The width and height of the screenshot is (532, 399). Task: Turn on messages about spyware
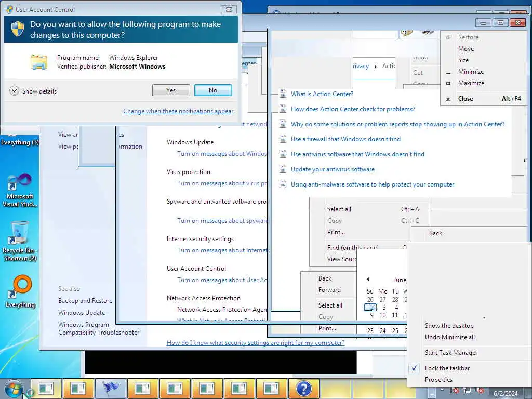pyautogui.click(x=222, y=220)
